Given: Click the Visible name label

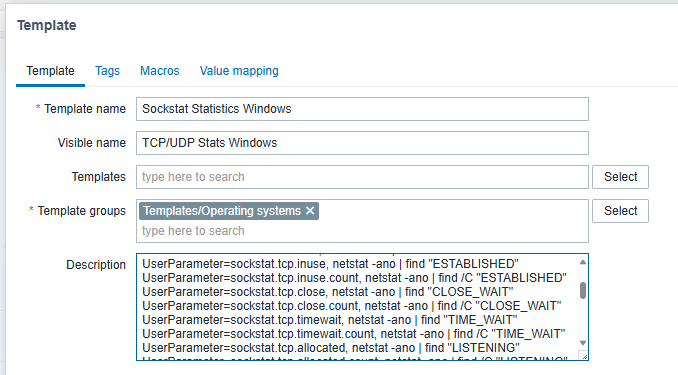Looking at the screenshot, I should click(92, 143).
